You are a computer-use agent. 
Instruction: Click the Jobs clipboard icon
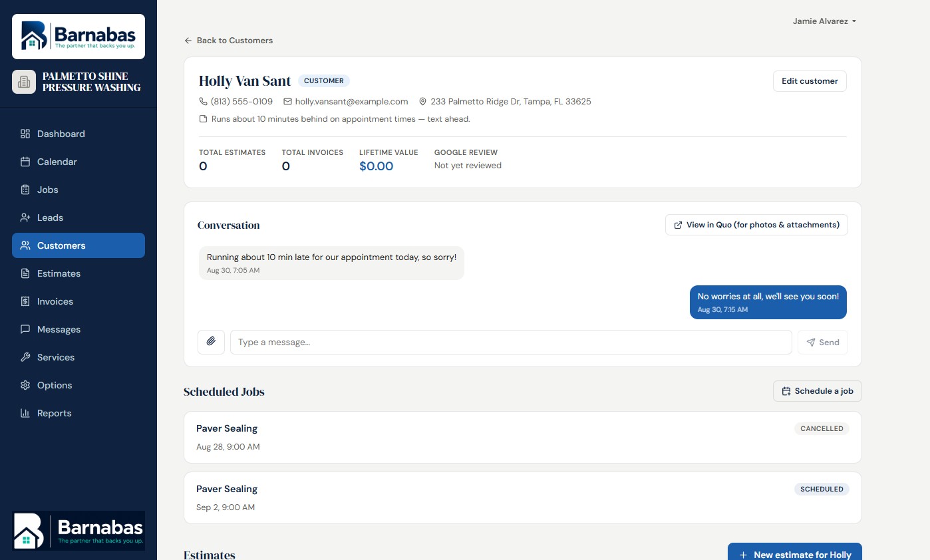pyautogui.click(x=25, y=190)
